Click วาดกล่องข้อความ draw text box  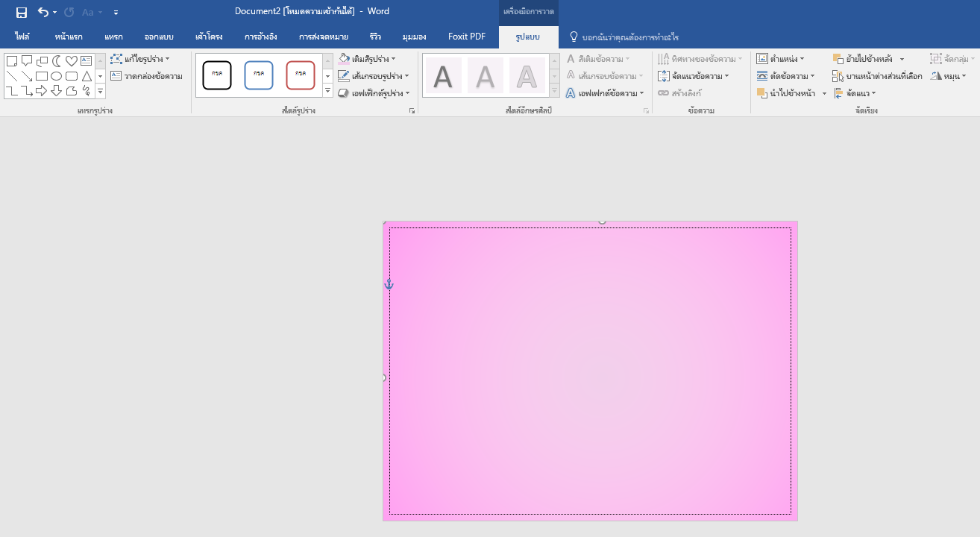coord(146,75)
